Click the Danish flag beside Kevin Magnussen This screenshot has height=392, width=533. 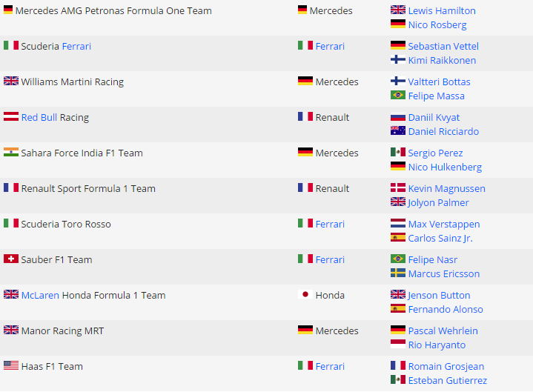click(397, 189)
